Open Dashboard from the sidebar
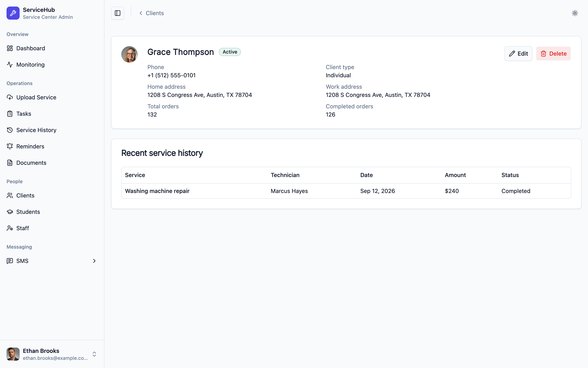Viewport: 588px width, 368px height. point(52,48)
